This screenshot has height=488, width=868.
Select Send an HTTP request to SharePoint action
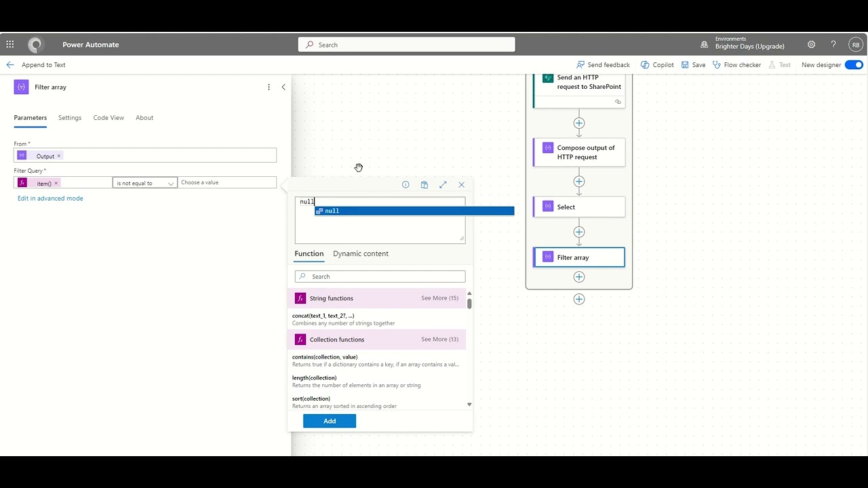click(579, 91)
